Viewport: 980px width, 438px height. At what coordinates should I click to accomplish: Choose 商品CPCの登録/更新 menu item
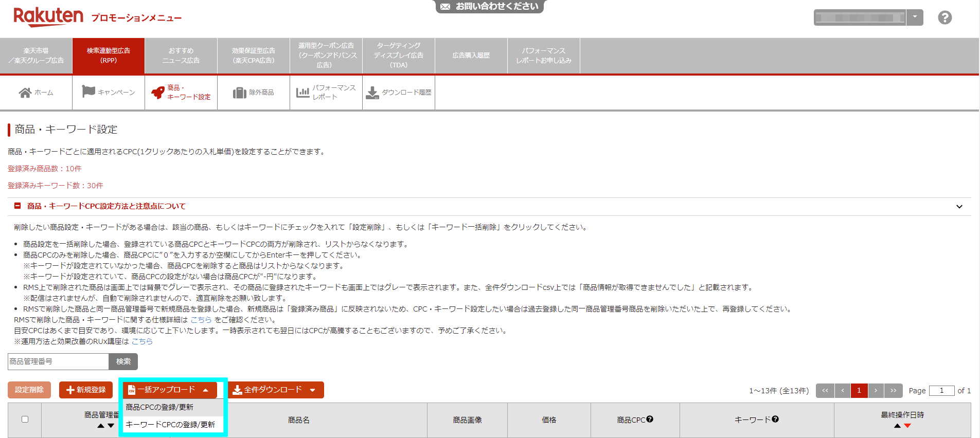pos(173,407)
